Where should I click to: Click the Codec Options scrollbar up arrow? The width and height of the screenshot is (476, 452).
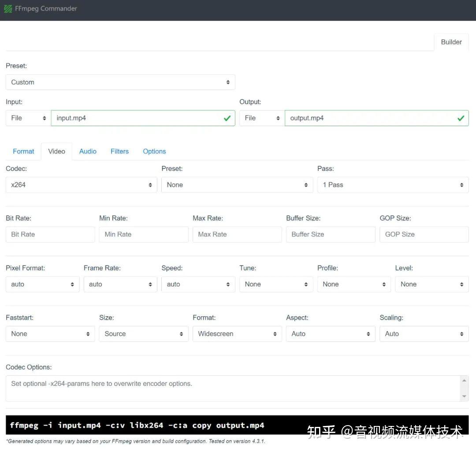464,380
